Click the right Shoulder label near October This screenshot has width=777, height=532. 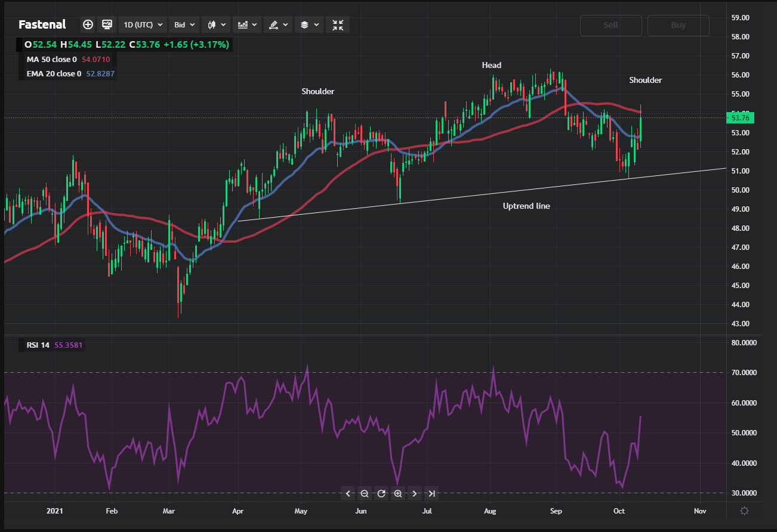tap(645, 80)
